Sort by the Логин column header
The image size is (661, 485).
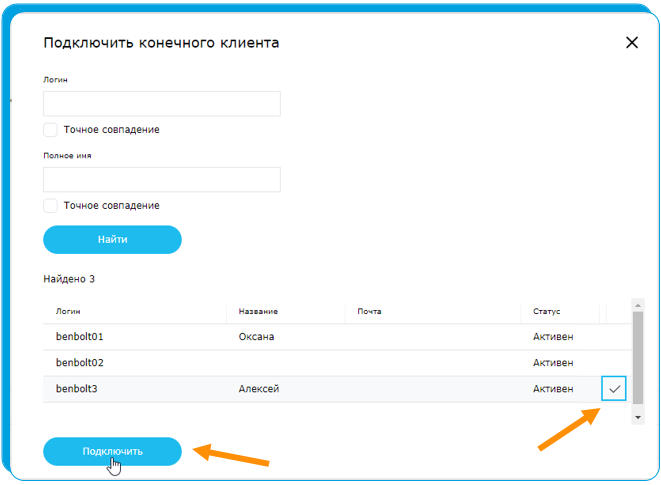pyautogui.click(x=68, y=312)
